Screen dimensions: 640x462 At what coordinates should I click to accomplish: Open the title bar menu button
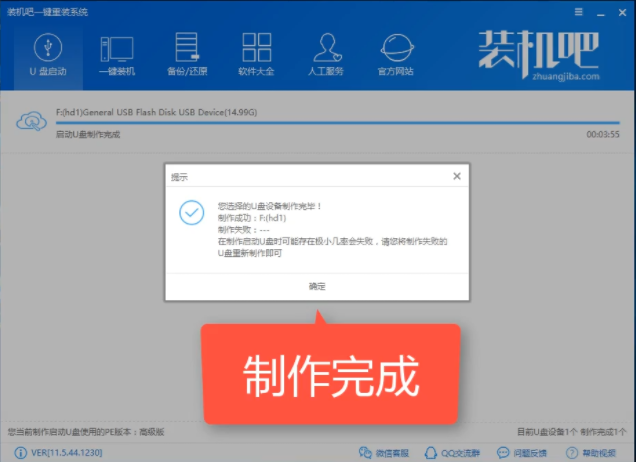(584, 11)
